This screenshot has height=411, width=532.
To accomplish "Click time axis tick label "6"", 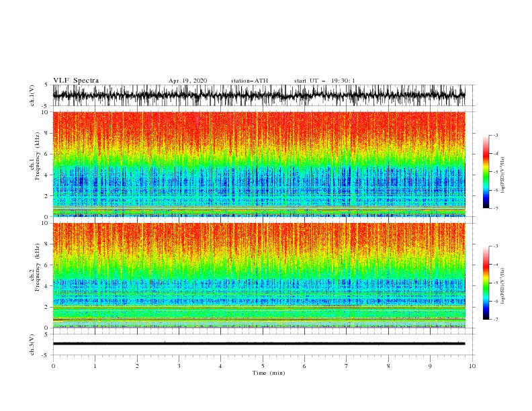I will pos(304,366).
